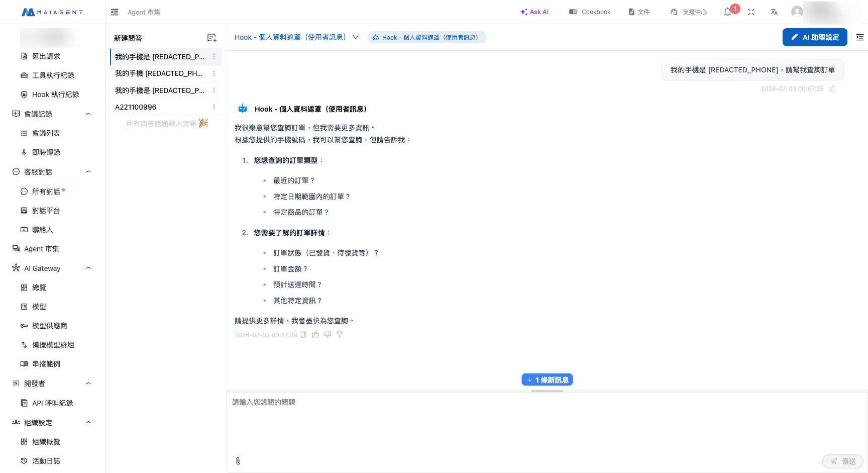Click the MaiAgent logo

[52, 12]
